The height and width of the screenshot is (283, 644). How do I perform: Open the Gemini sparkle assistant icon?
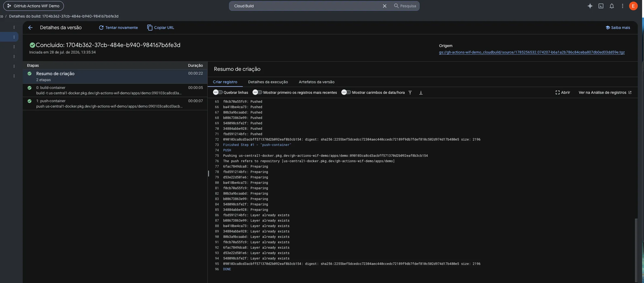click(590, 6)
